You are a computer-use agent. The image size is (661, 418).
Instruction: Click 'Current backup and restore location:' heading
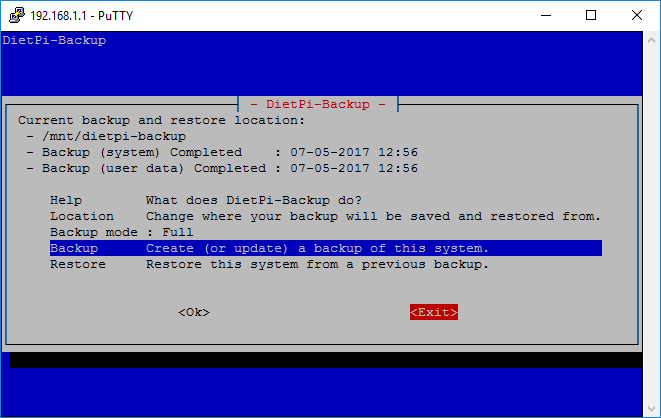click(161, 121)
